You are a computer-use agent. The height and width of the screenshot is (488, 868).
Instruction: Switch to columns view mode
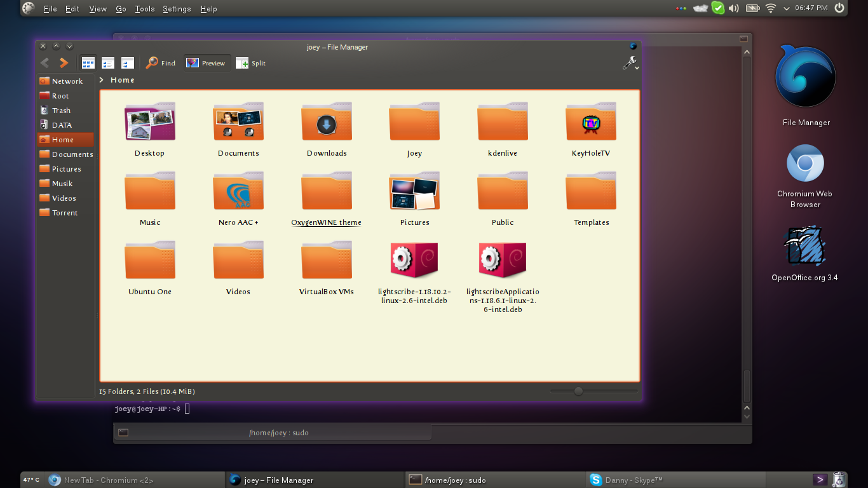pos(128,63)
